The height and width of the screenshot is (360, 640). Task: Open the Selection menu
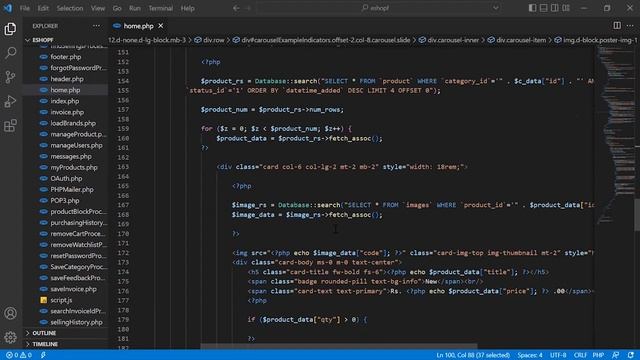pos(70,8)
